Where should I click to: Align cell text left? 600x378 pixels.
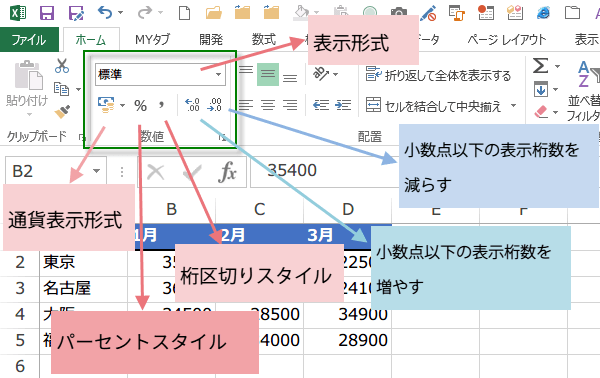(246, 105)
